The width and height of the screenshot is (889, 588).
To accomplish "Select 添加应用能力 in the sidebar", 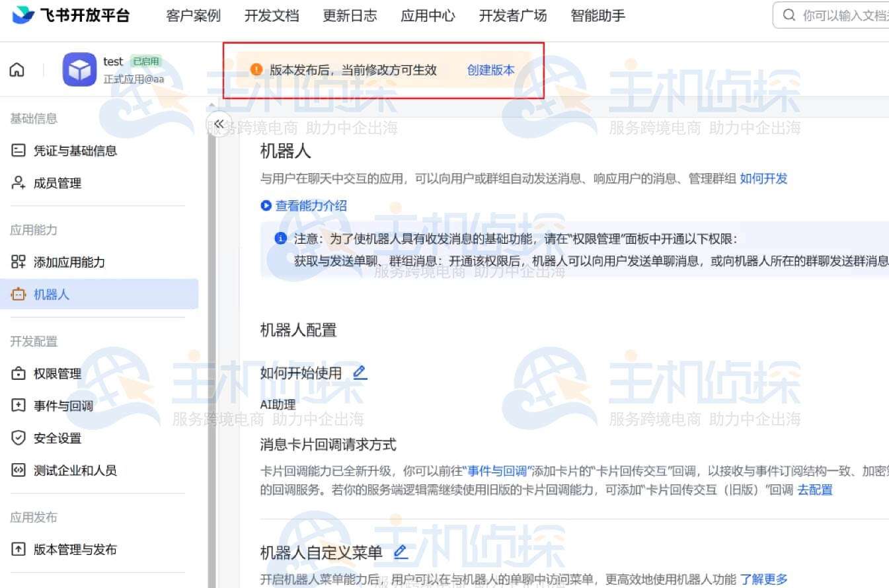I will 69,262.
